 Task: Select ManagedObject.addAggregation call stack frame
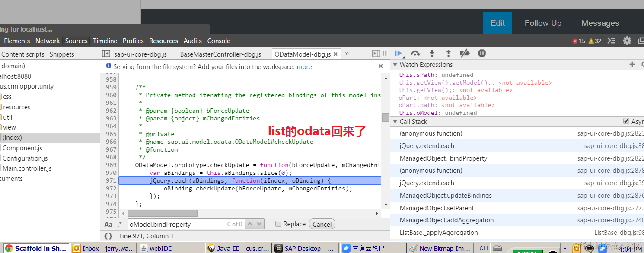(x=517, y=220)
